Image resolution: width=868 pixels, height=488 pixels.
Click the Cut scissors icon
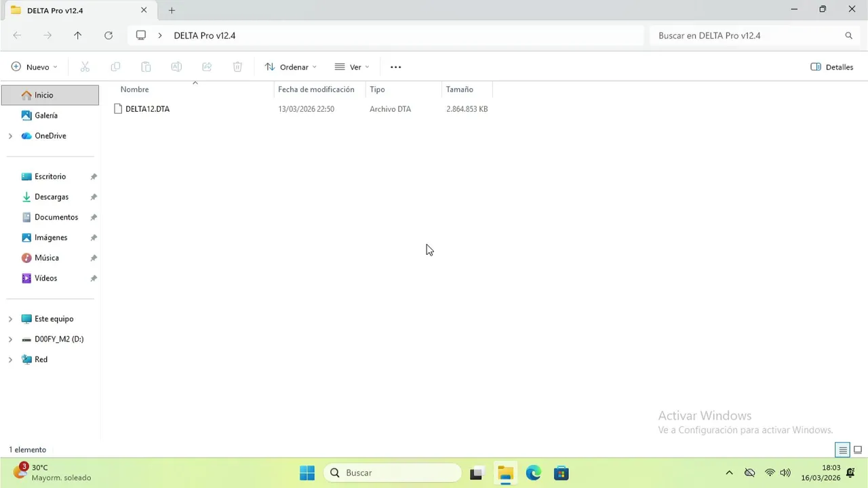coord(85,66)
